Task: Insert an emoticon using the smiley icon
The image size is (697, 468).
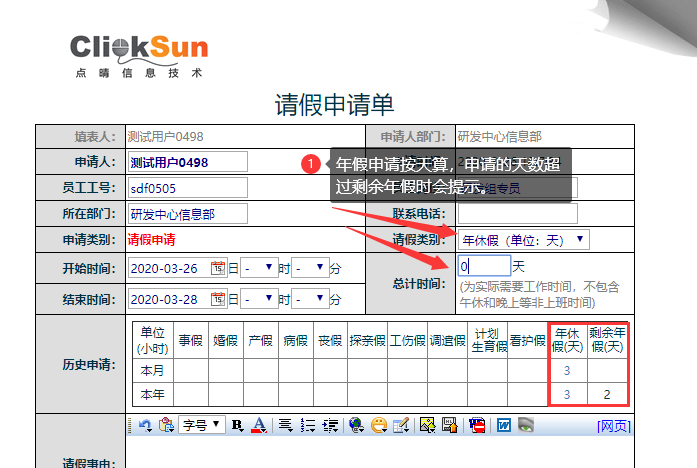Action: pyautogui.click(x=379, y=425)
